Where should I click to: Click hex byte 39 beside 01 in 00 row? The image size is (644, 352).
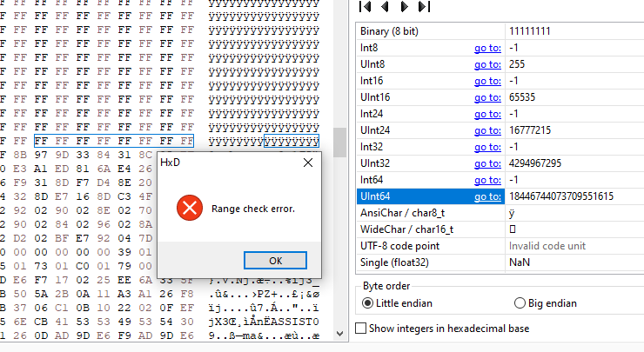[x=124, y=252]
